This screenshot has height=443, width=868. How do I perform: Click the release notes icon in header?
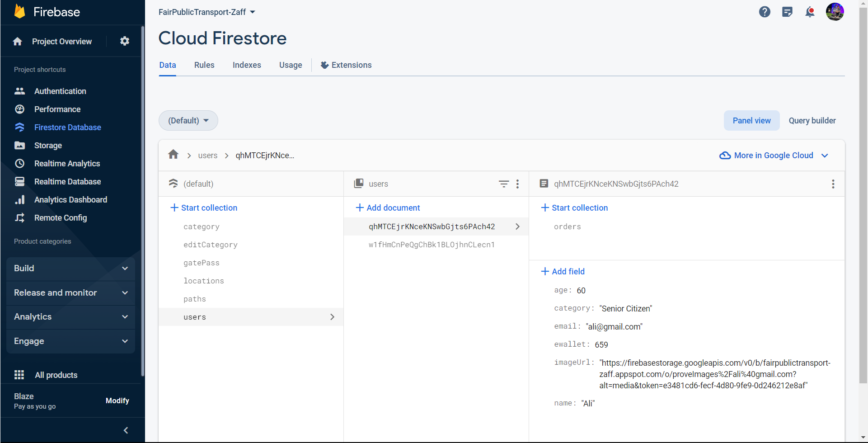coord(787,12)
